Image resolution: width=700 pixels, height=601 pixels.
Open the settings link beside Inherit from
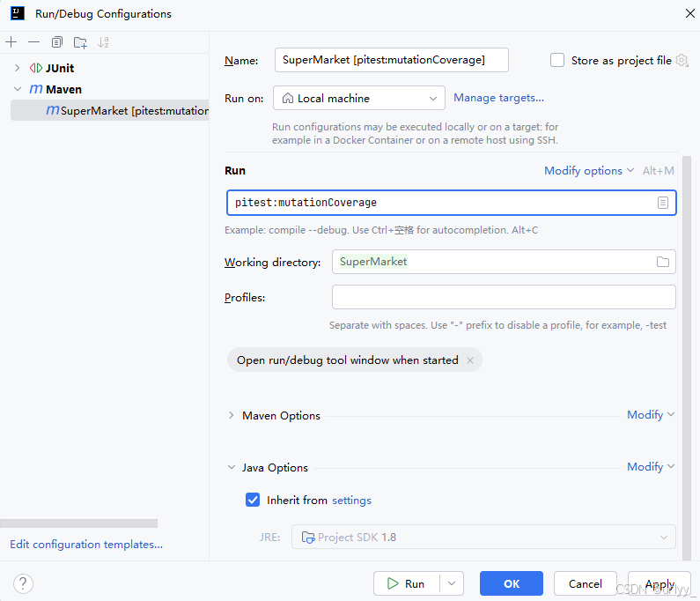pyautogui.click(x=352, y=501)
